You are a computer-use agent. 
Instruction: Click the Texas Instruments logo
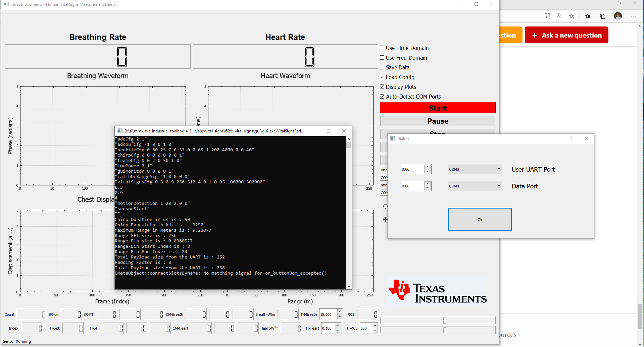(438, 291)
